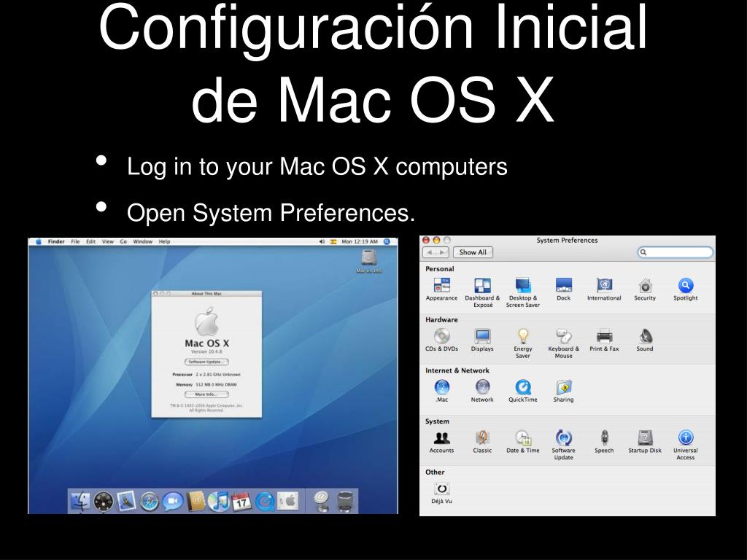Click Show All in System Preferences

coord(473,252)
